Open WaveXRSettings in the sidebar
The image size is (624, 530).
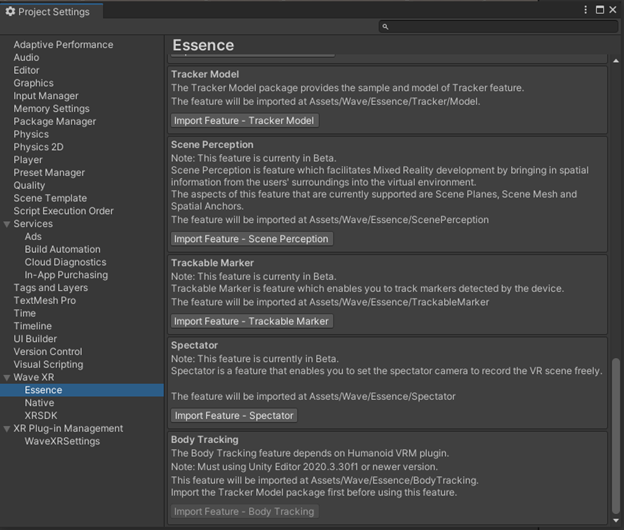pyautogui.click(x=62, y=441)
